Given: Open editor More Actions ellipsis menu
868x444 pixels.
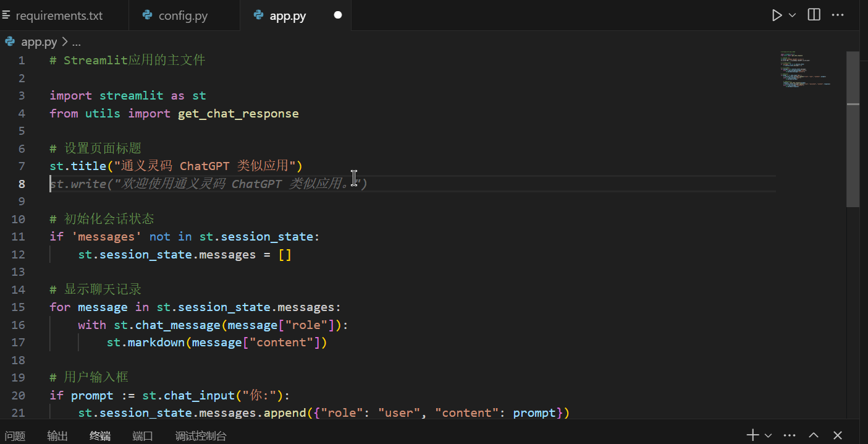Looking at the screenshot, I should click(836, 15).
